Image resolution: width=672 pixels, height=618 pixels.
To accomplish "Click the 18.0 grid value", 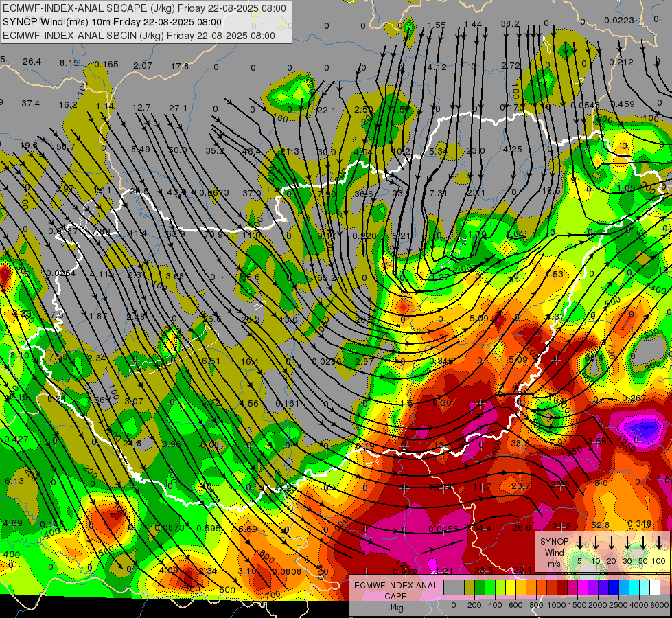I will coord(599,483).
